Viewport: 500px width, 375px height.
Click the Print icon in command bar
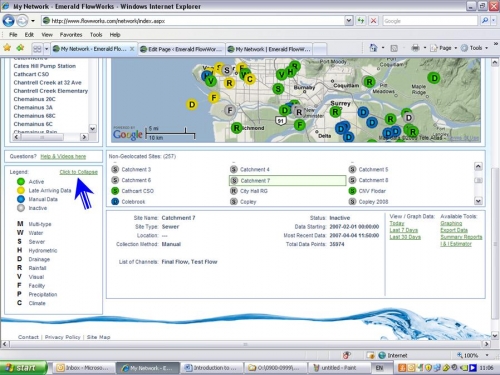click(415, 48)
